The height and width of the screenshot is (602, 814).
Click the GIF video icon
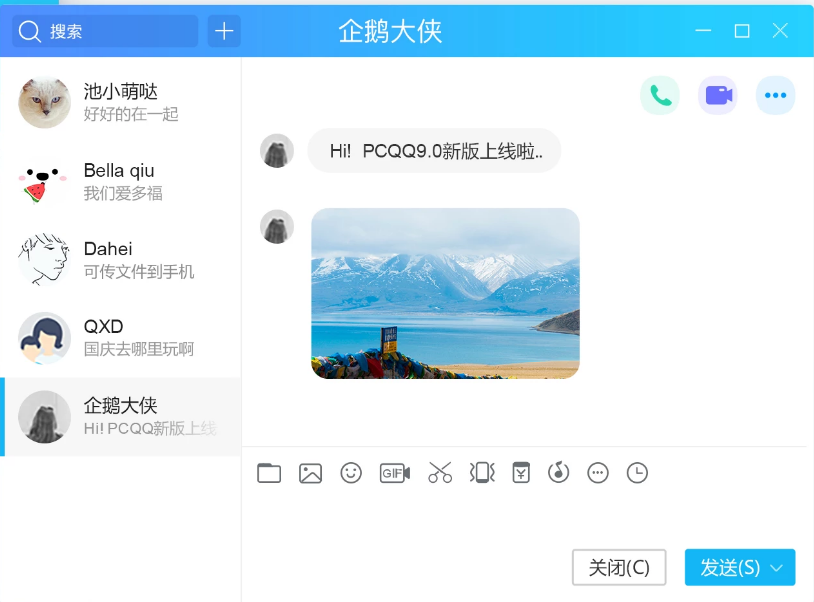(x=395, y=473)
